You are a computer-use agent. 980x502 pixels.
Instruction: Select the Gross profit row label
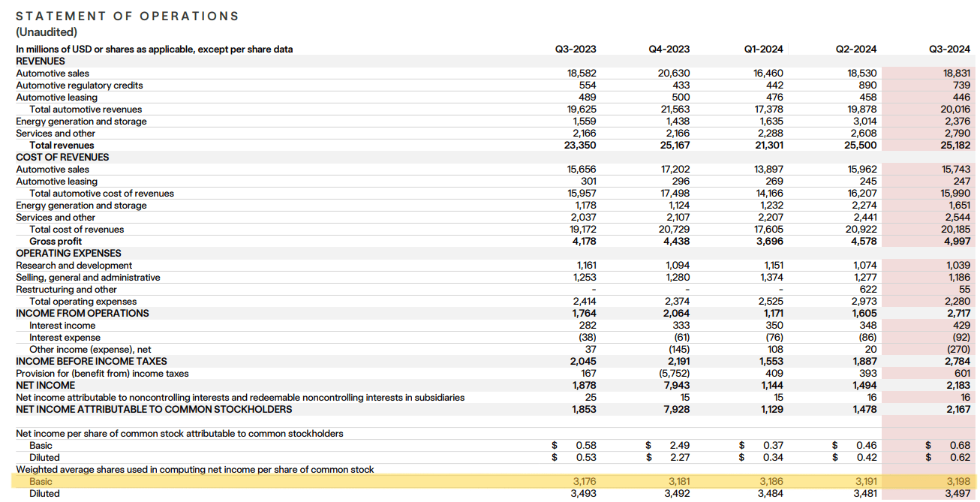tap(56, 242)
